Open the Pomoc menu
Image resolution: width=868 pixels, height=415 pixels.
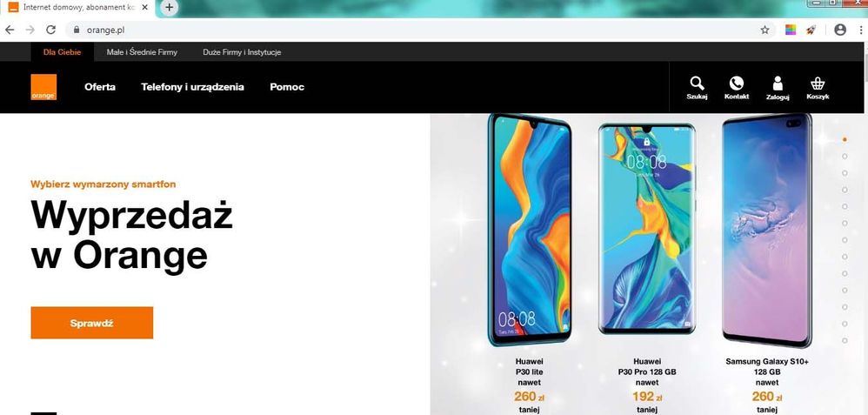[x=287, y=87]
